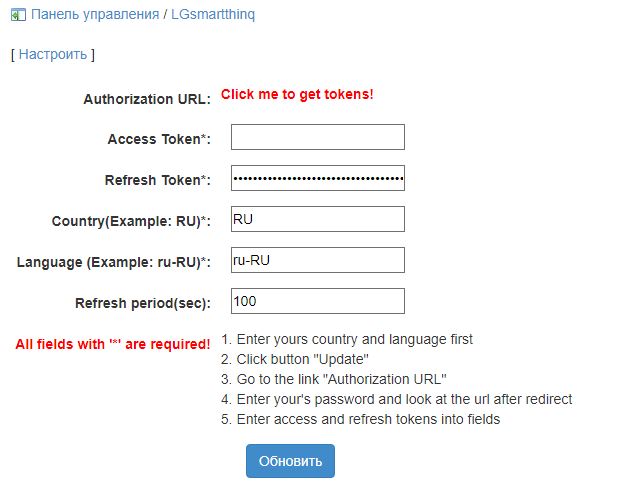Click the "Refresh period(sec):" label
Viewport: 620px width, 494px height.
(142, 304)
